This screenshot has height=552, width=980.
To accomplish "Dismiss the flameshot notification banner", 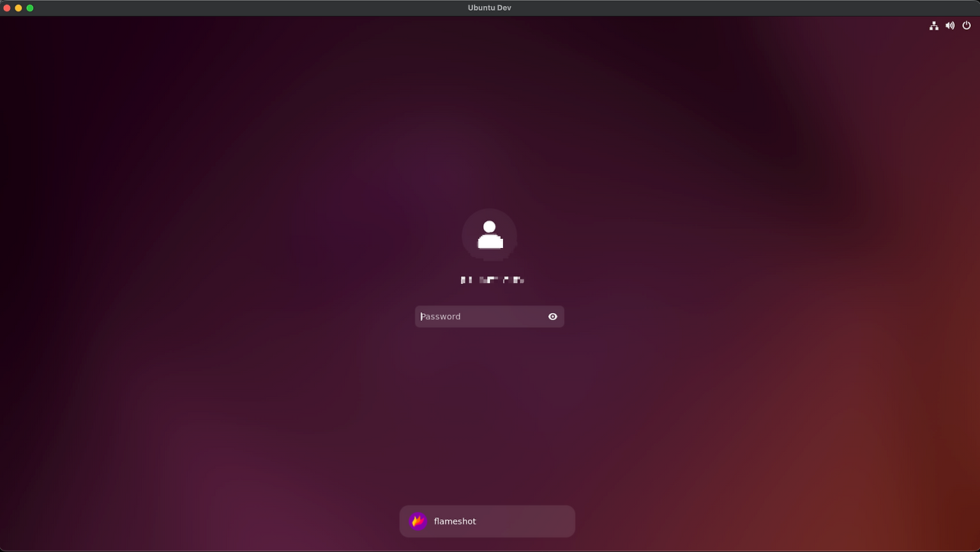I will tap(487, 521).
